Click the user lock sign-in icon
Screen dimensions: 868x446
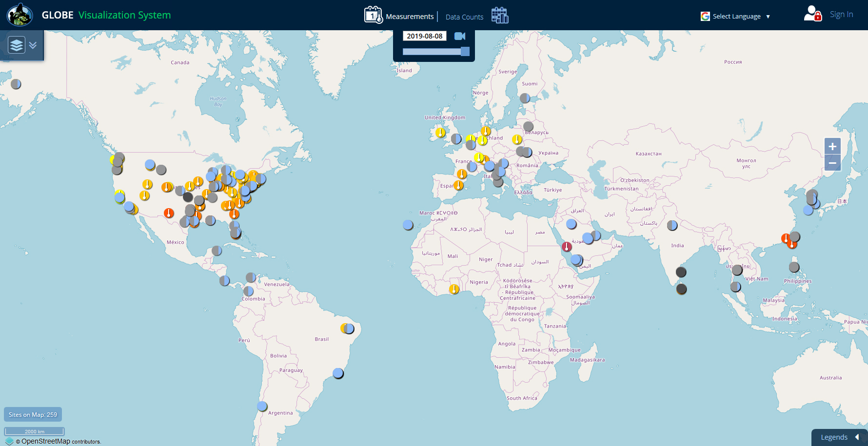[x=812, y=14]
